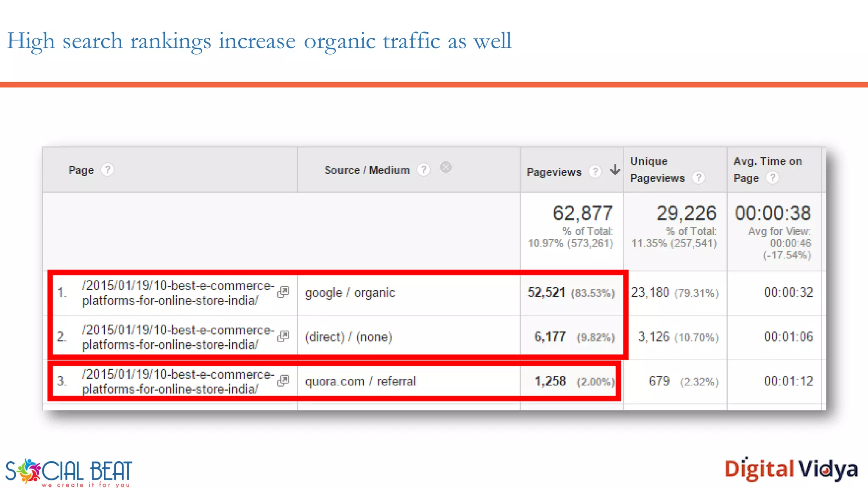The height and width of the screenshot is (488, 868).
Task: Open the page link in row 2
Action: tap(178, 337)
